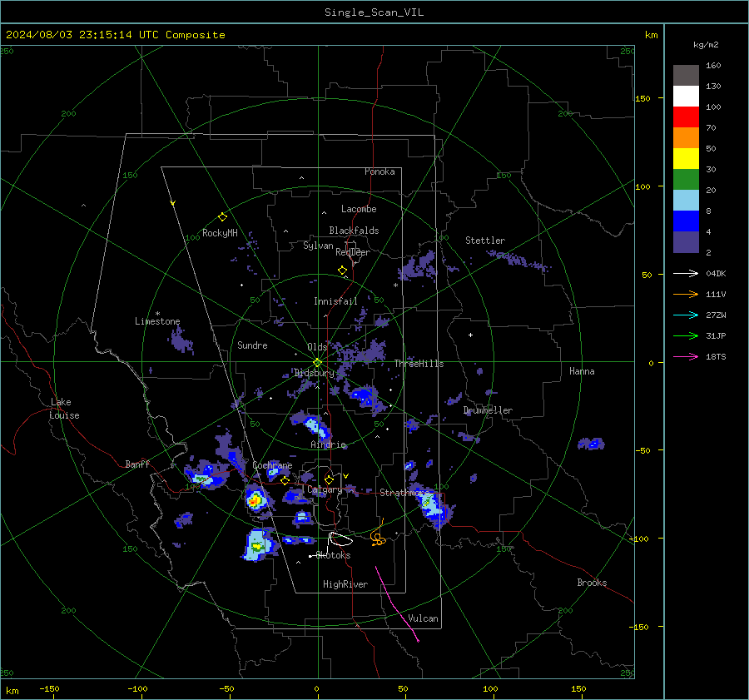Click the RedDeer city label

pos(353,252)
